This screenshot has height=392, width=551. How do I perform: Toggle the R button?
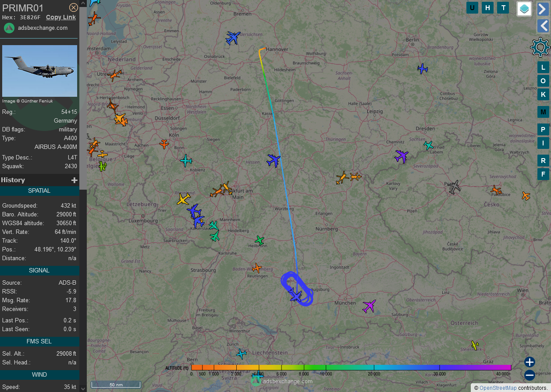pos(543,160)
